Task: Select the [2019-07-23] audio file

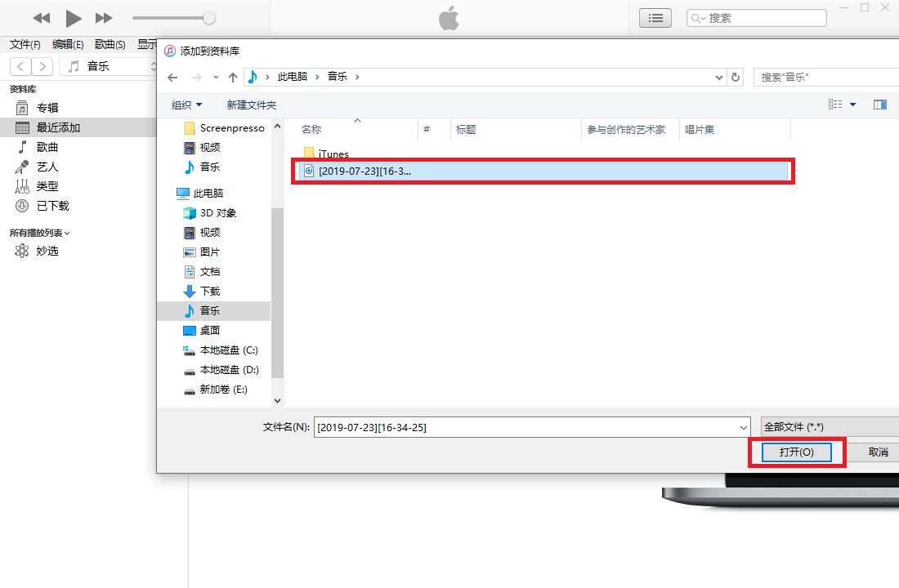Action: click(x=365, y=171)
